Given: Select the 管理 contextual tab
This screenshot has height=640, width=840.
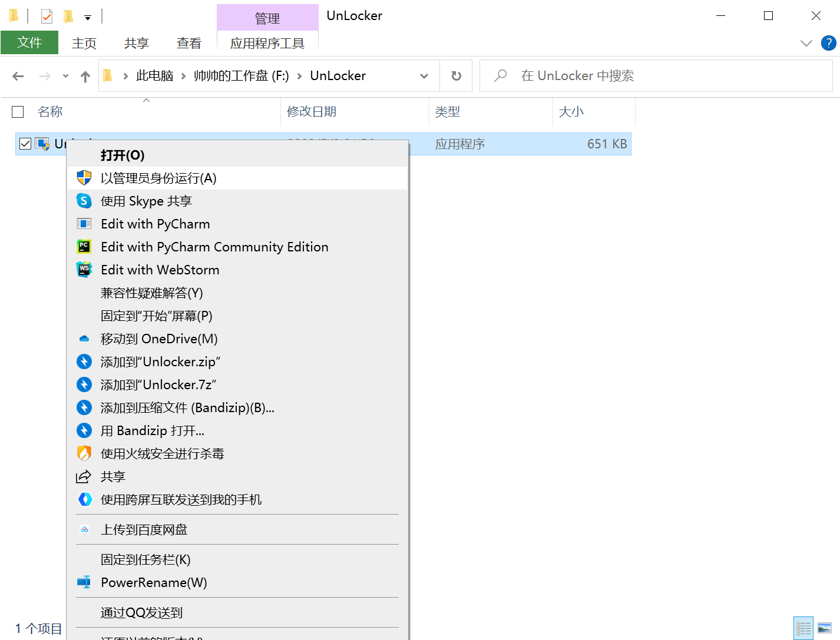Looking at the screenshot, I should [x=267, y=18].
